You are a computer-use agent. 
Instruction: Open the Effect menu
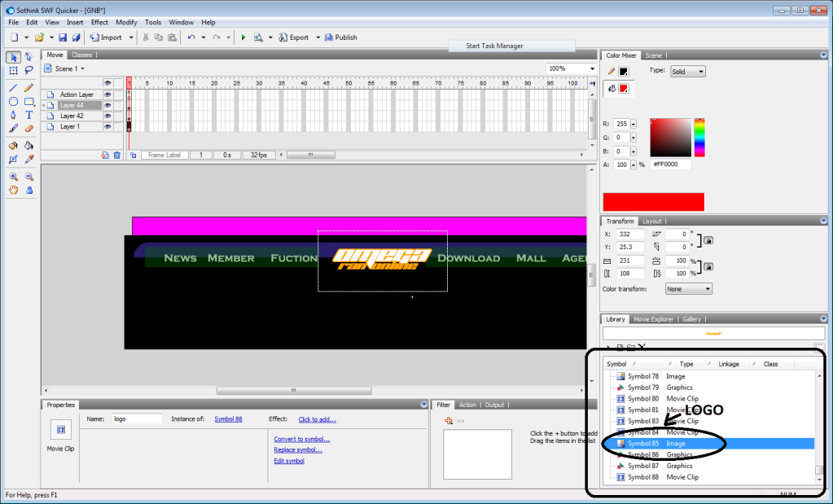tap(99, 22)
